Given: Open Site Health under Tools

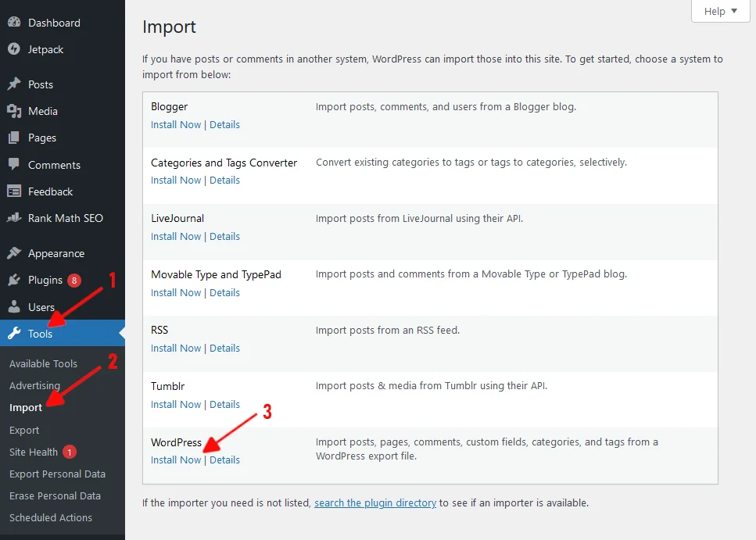Looking at the screenshot, I should [34, 452].
